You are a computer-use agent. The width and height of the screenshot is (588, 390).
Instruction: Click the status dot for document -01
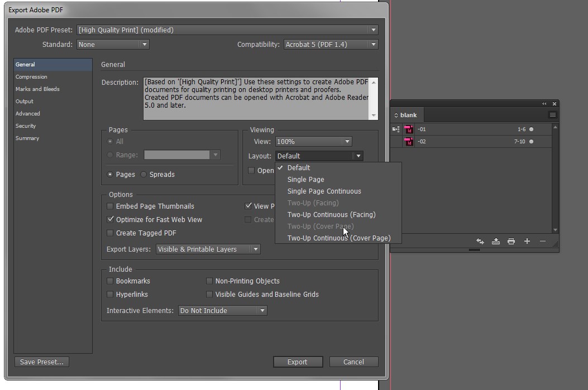532,129
